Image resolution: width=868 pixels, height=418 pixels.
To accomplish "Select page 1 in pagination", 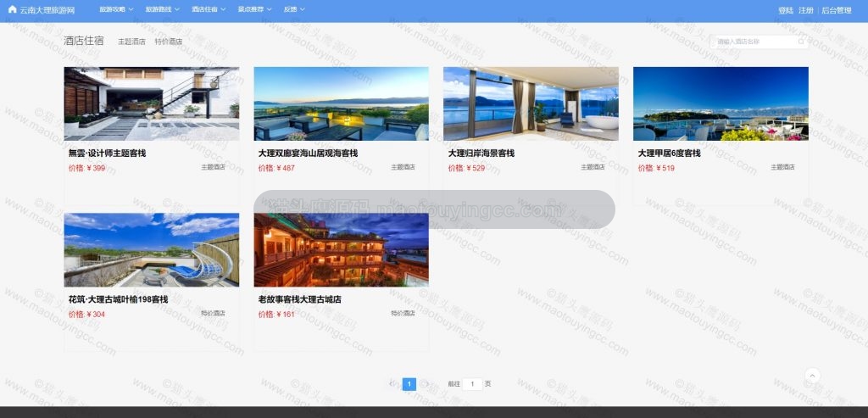I will click(x=409, y=384).
